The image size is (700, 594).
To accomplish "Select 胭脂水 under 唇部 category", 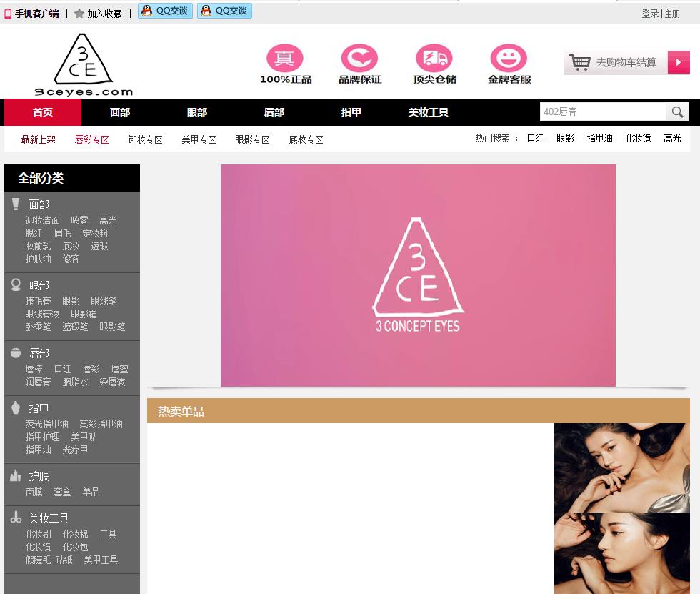I will point(76,382).
